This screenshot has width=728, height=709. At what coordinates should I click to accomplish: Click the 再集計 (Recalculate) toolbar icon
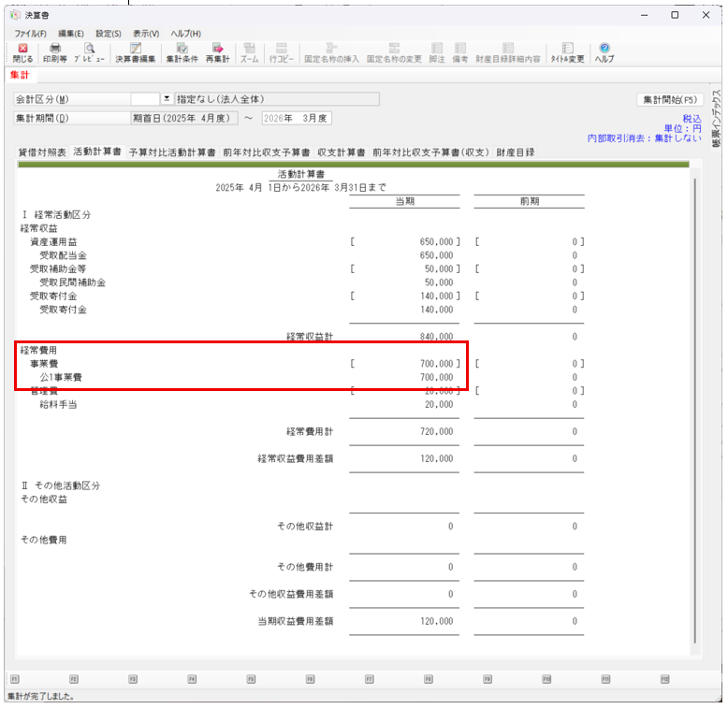217,51
